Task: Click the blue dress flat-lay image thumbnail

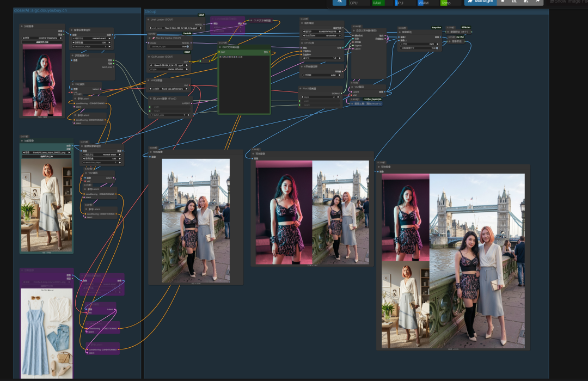Action: click(46, 333)
